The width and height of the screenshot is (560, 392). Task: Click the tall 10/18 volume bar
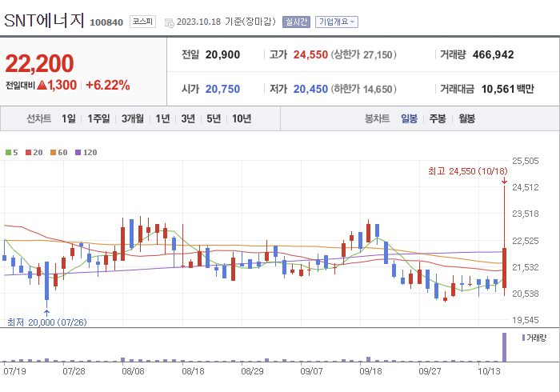tap(504, 347)
